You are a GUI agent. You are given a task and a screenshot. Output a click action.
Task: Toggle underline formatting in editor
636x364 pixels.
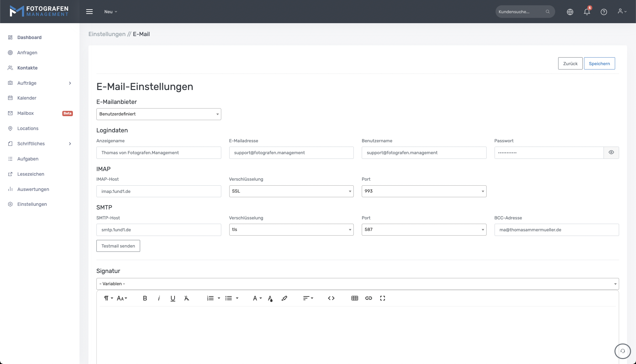(173, 298)
